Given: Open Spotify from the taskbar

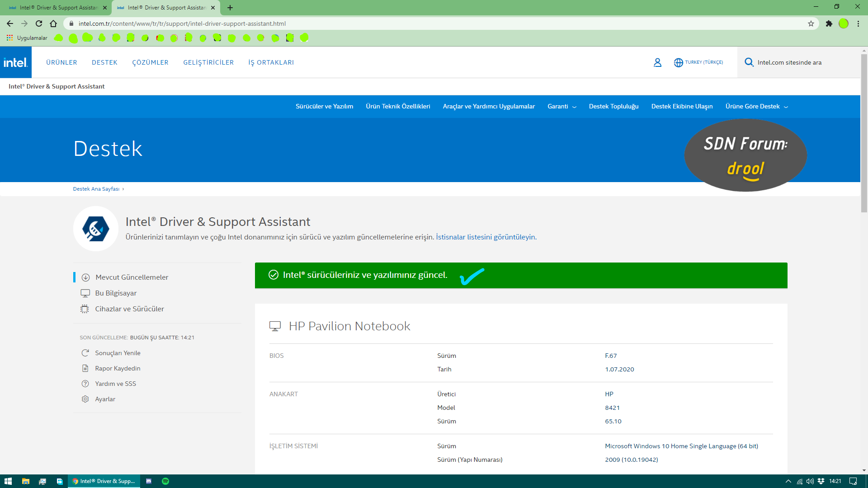Looking at the screenshot, I should tap(165, 481).
